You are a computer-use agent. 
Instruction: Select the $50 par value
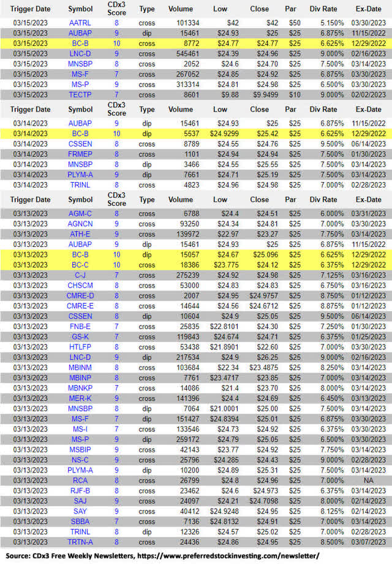[295, 23]
